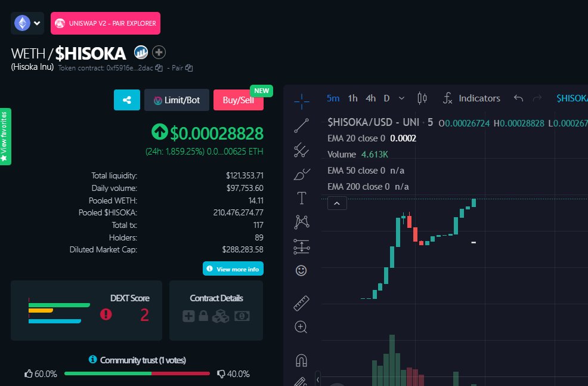Click the Total liquidity value $121,353.71

point(245,175)
